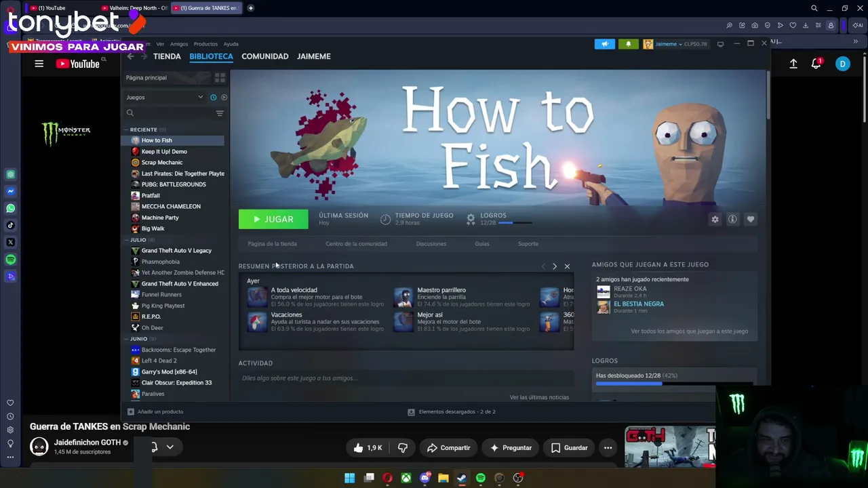
Task: Collapse the JULIO category
Action: (126, 240)
